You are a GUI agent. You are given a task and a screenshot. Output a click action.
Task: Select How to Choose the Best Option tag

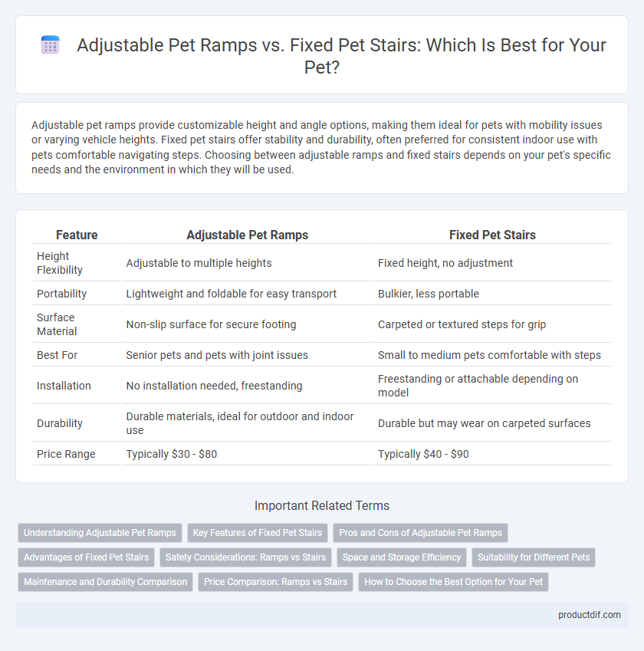[x=453, y=582]
